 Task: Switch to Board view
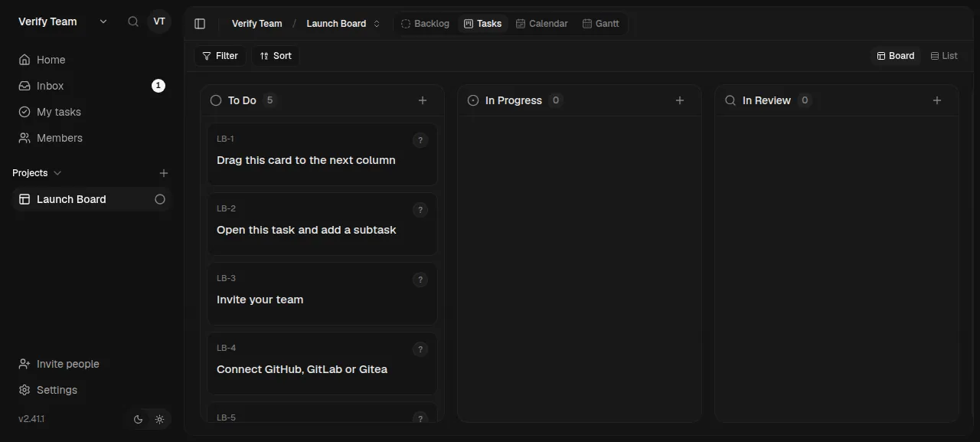896,56
